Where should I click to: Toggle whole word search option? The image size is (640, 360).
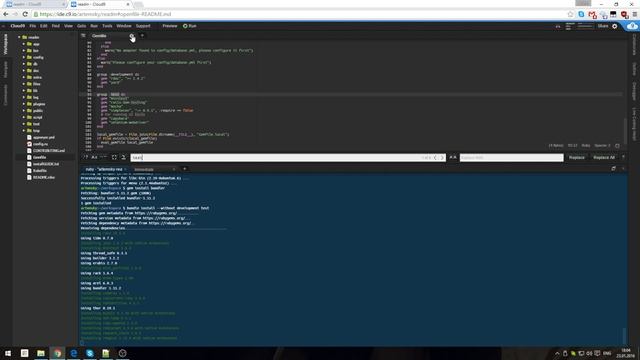click(x=104, y=158)
